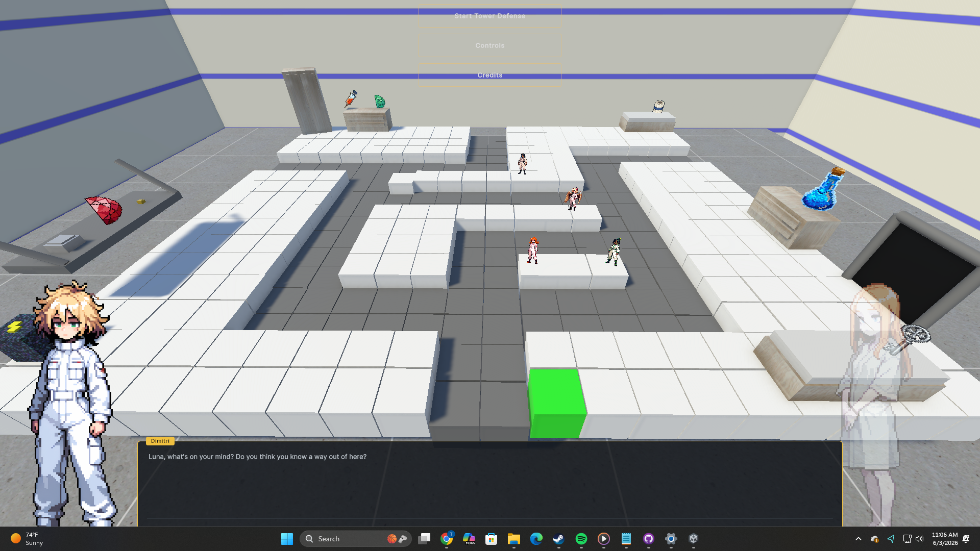Launch Google Chrome from taskbar
Image resolution: width=980 pixels, height=551 pixels.
[x=447, y=539]
